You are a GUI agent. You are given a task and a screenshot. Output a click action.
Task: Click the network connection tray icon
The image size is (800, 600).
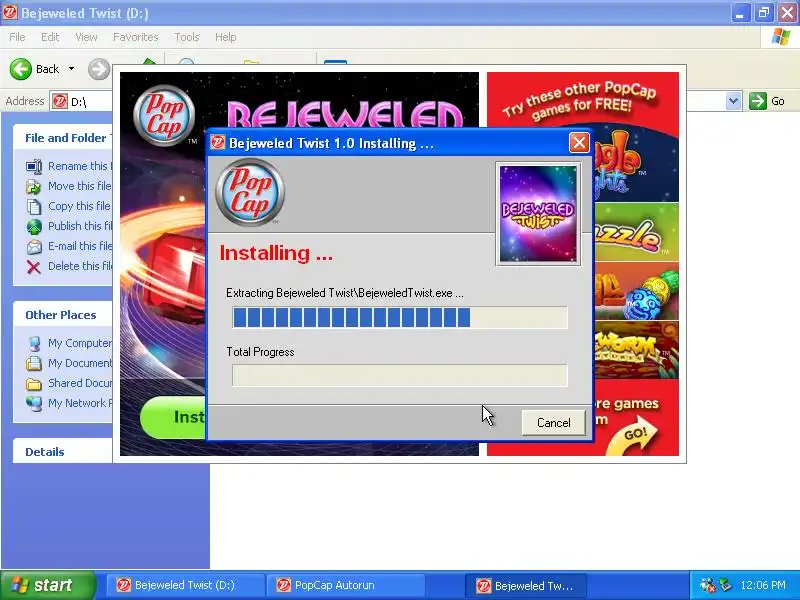[708, 585]
